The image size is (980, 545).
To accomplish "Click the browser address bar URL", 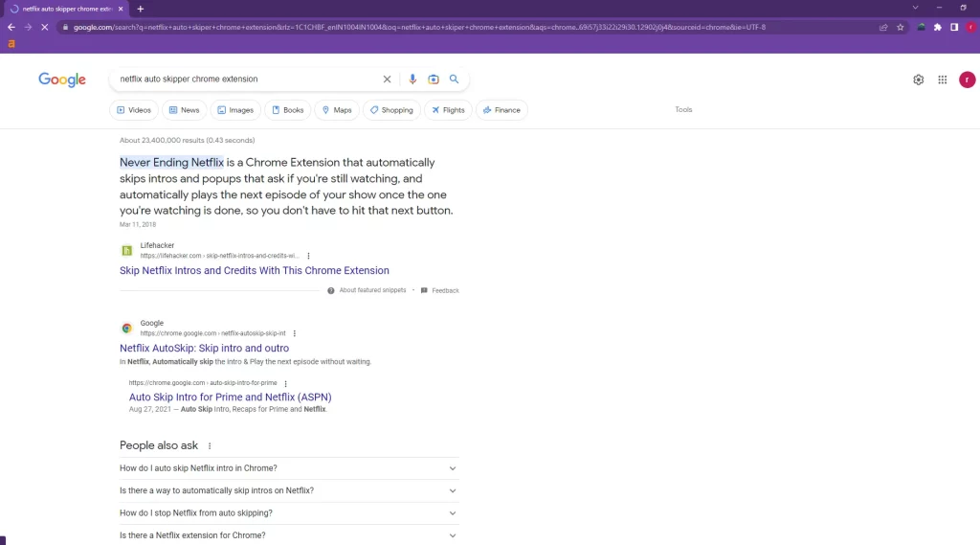I will point(419,27).
